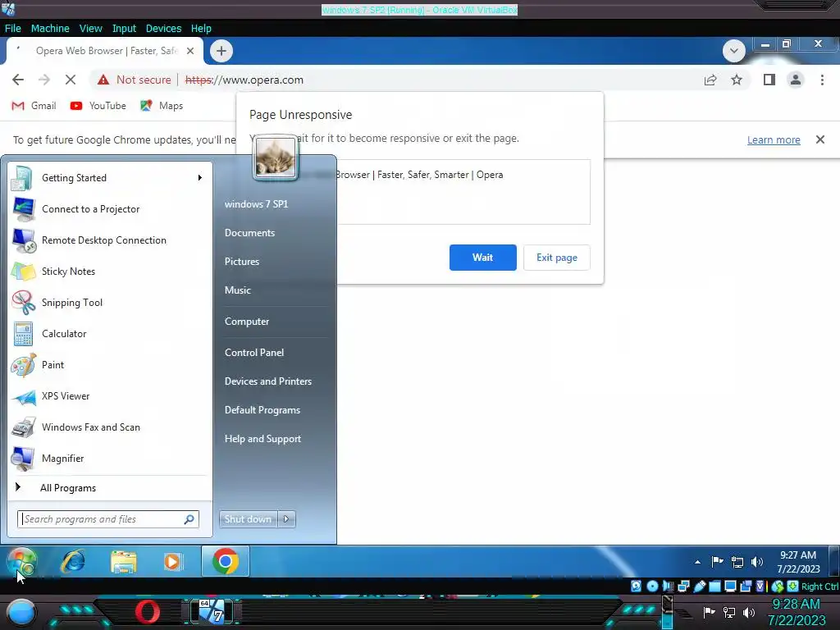The image size is (840, 630).
Task: Expand All Programs
Action: 110,487
